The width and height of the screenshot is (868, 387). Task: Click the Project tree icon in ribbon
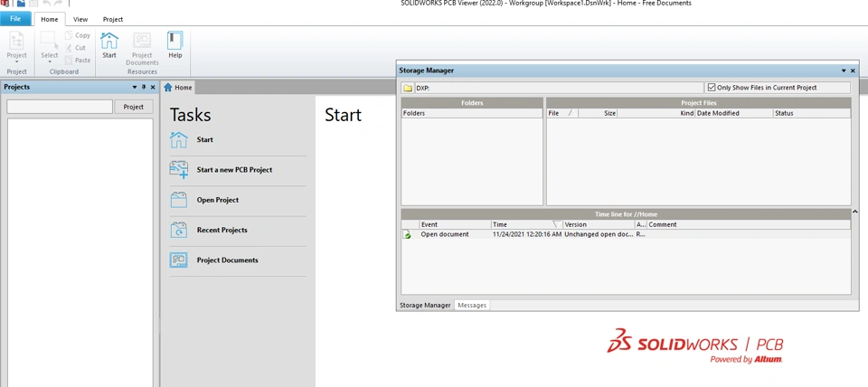(x=16, y=41)
